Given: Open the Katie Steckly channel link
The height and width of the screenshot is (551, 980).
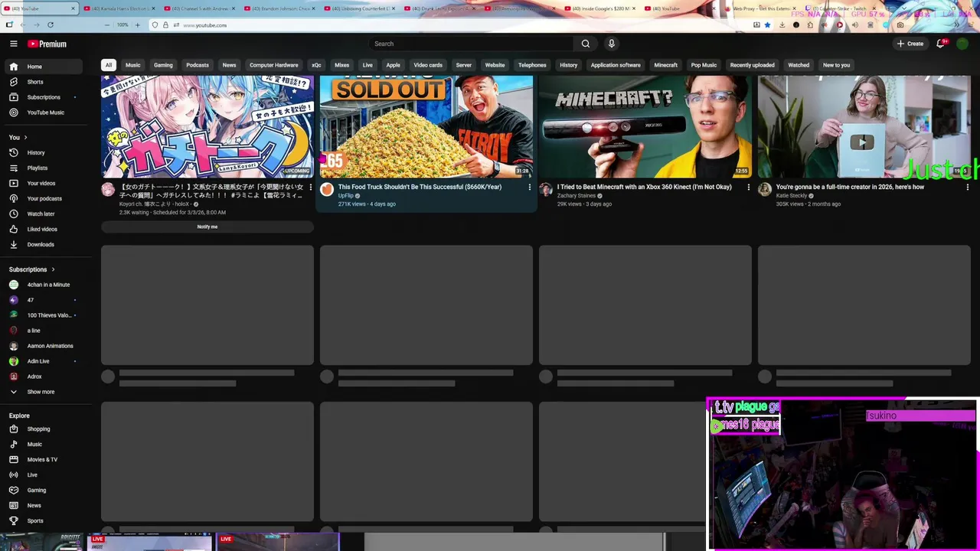Looking at the screenshot, I should [x=793, y=196].
